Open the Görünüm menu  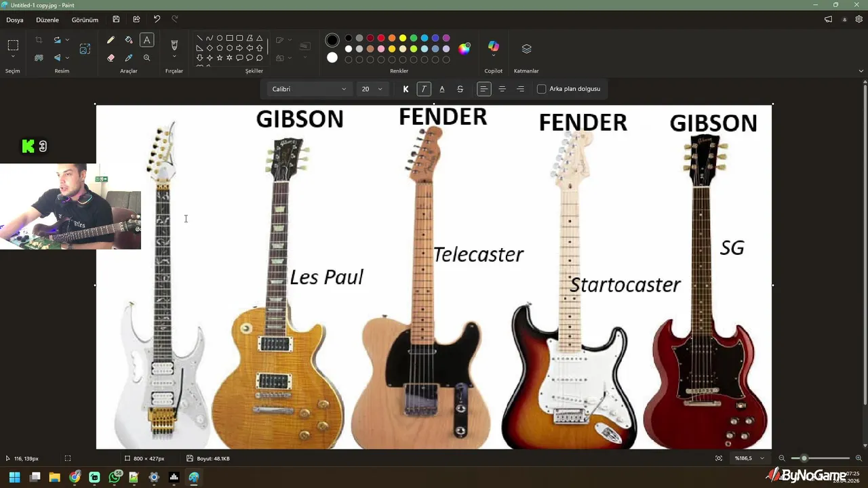click(85, 20)
